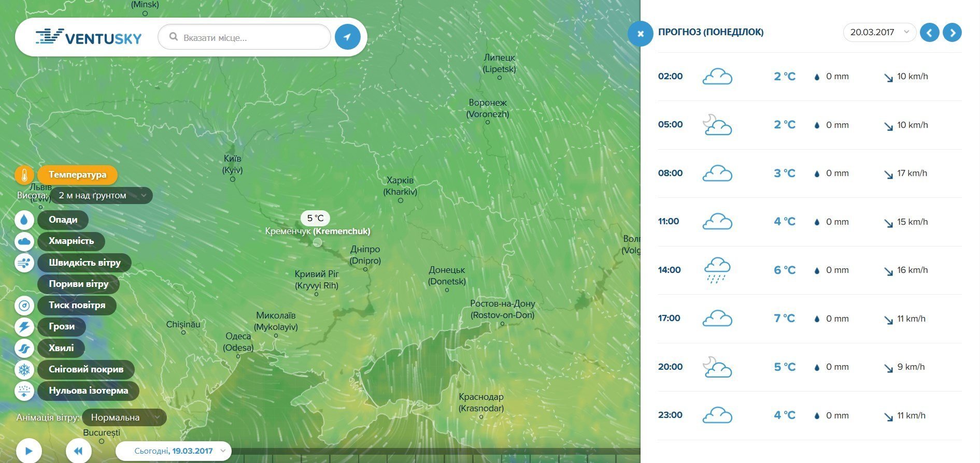Open the height dropdown '2 м над ґрунтом'

[x=101, y=196]
